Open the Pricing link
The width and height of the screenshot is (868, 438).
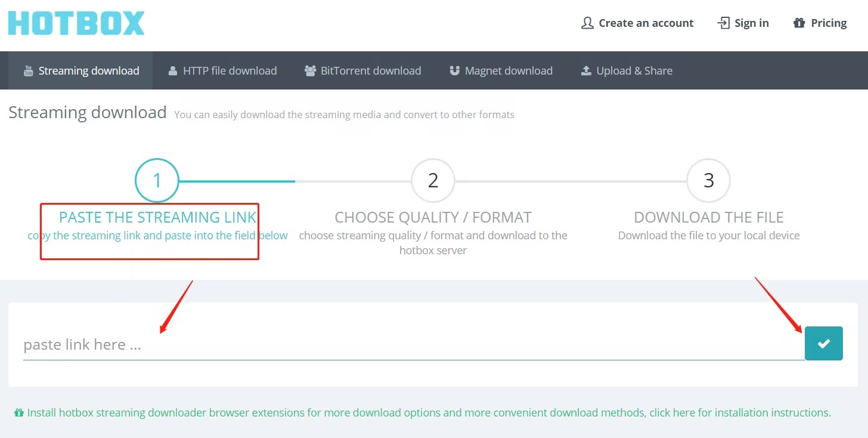click(x=820, y=23)
